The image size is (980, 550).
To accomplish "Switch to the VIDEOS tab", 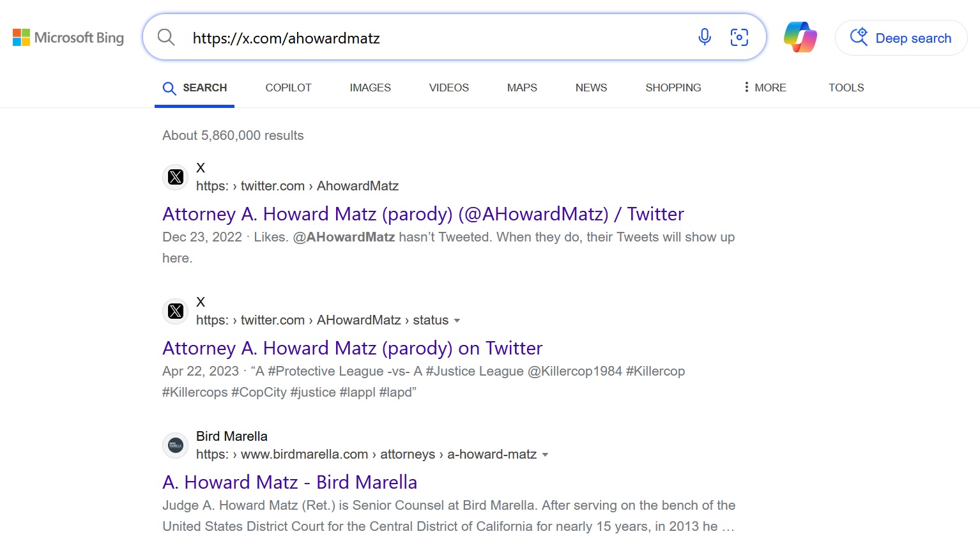I will point(449,88).
